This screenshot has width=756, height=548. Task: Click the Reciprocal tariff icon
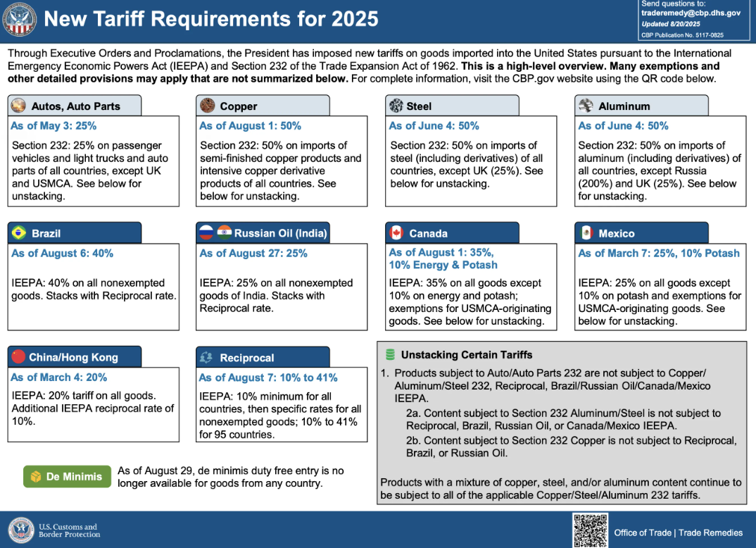click(x=207, y=357)
